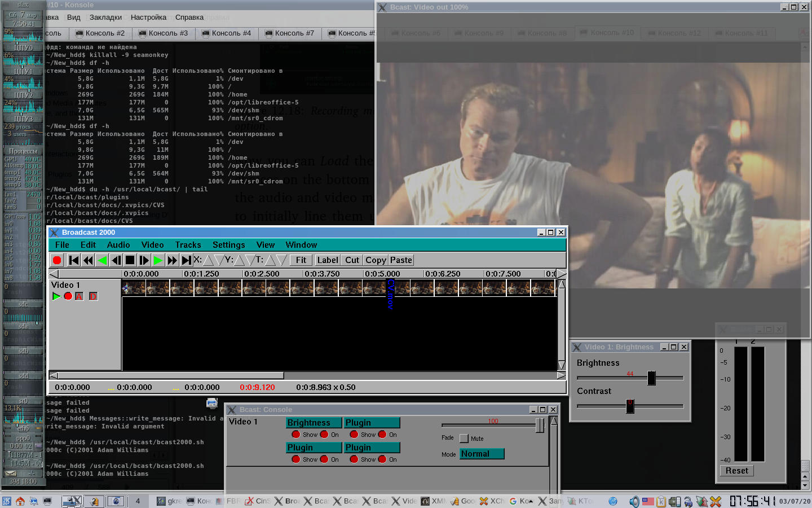
Task: Toggle the Brightness plugin Show button
Action: click(x=296, y=435)
